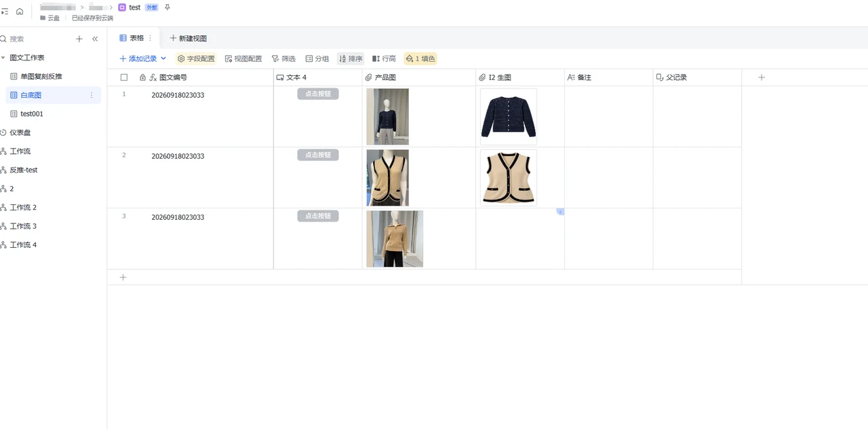Image resolution: width=868 pixels, height=429 pixels.
Task: Expand the 添加记录 dropdown arrow
Action: [x=163, y=59]
